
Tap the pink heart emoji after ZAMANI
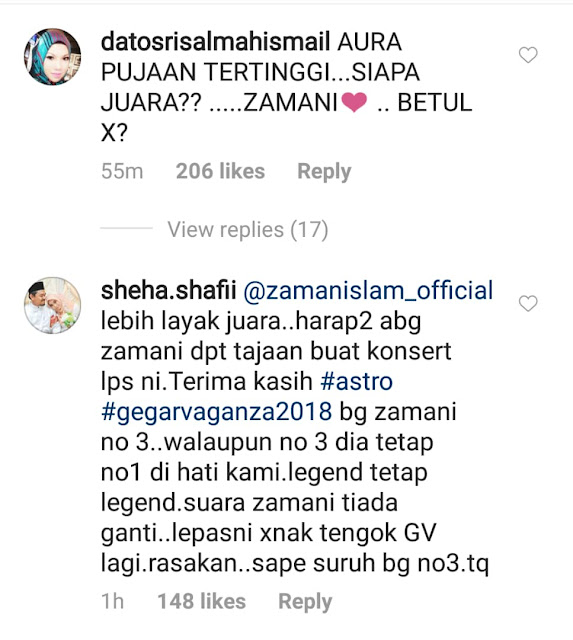point(354,102)
